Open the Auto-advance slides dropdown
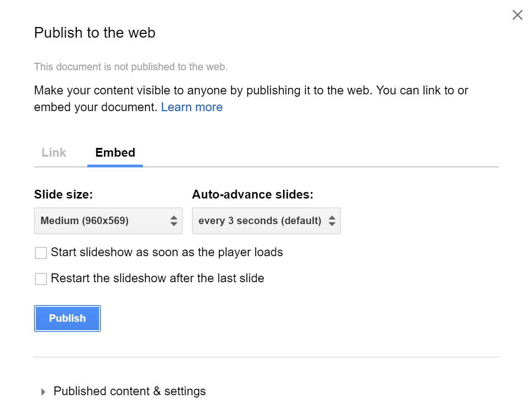Screen dimensions: 532x418 (x=266, y=220)
